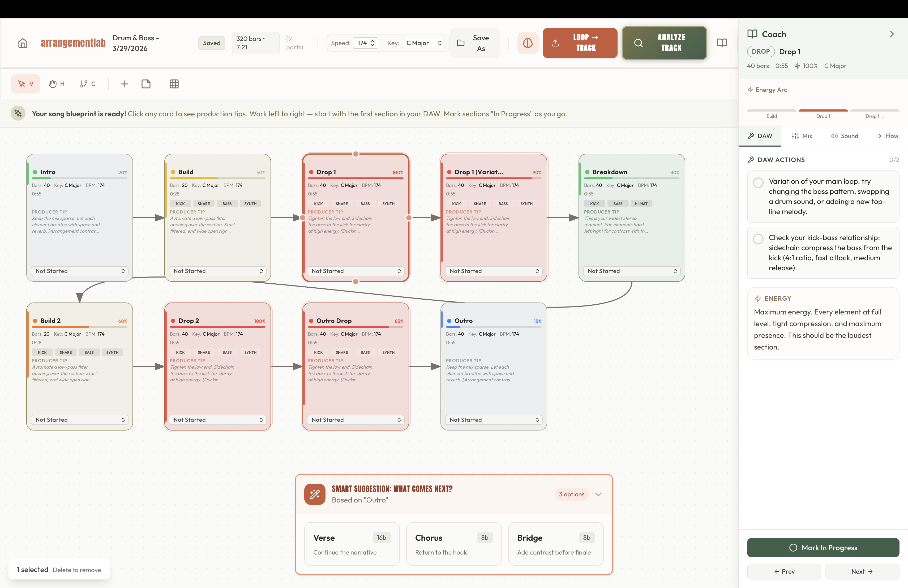
Task: Click the Next button in Coach
Action: [x=862, y=571]
